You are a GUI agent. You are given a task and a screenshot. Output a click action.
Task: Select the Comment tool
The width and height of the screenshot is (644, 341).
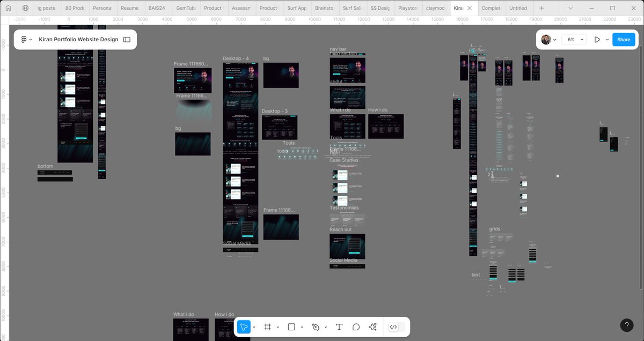pos(356,327)
